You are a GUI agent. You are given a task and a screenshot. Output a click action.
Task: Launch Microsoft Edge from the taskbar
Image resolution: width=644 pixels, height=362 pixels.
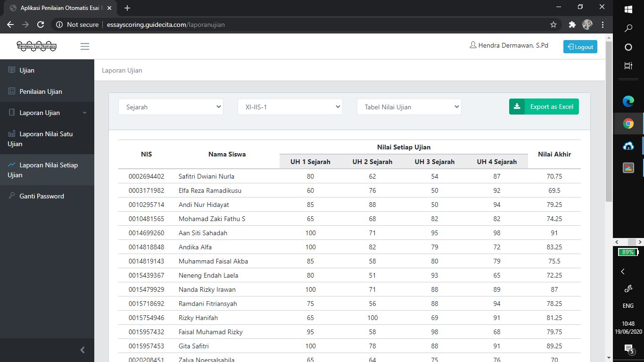[628, 101]
